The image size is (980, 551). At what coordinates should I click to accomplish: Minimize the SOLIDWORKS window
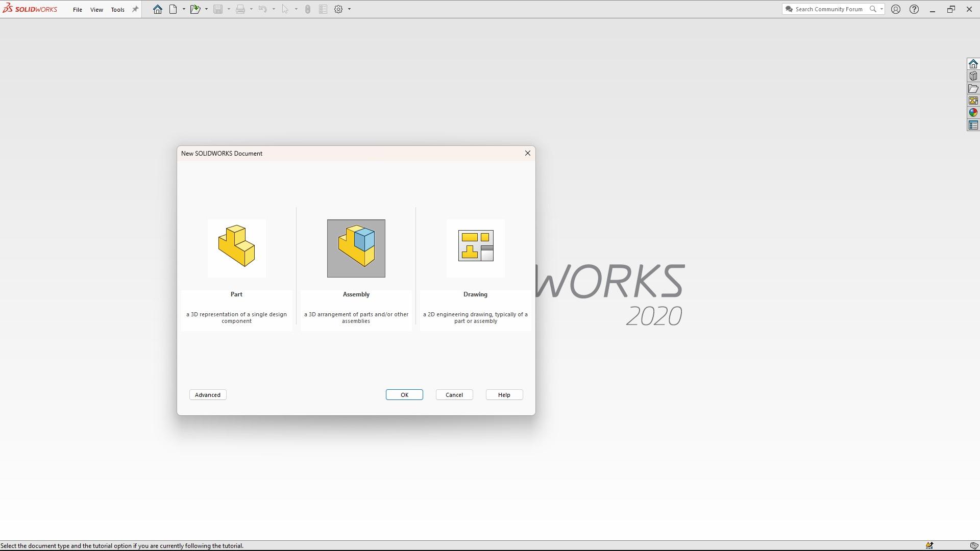(x=933, y=9)
